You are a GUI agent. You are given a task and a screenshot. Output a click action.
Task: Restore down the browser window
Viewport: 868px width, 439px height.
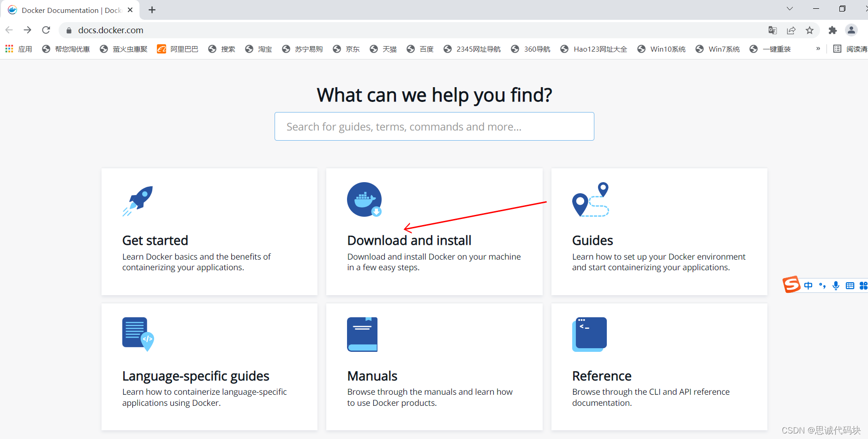[x=842, y=9]
